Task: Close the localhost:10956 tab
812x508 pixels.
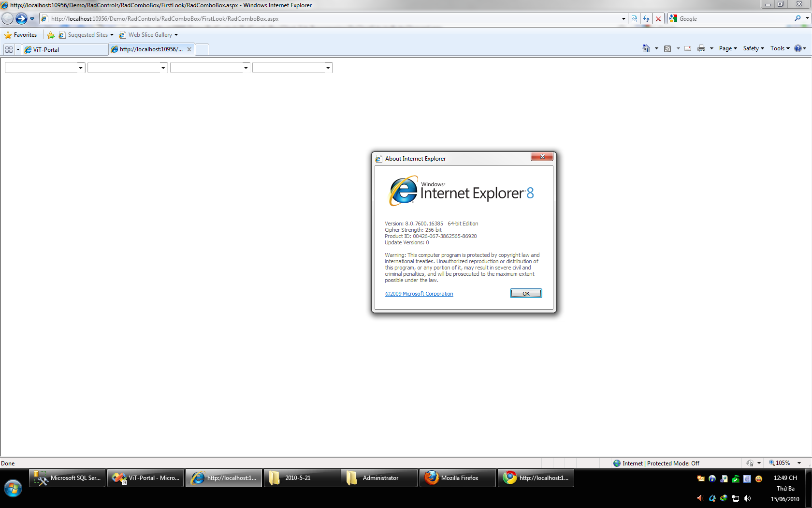Action: [x=189, y=49]
